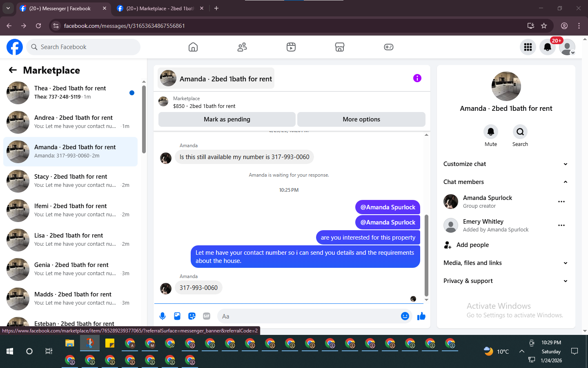Click the browser reload button
This screenshot has height=368, width=588.
38,26
